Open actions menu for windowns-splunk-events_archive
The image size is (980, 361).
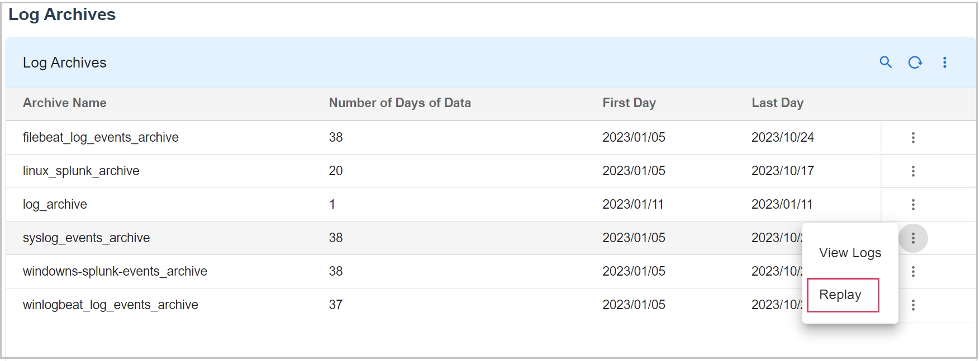click(913, 272)
